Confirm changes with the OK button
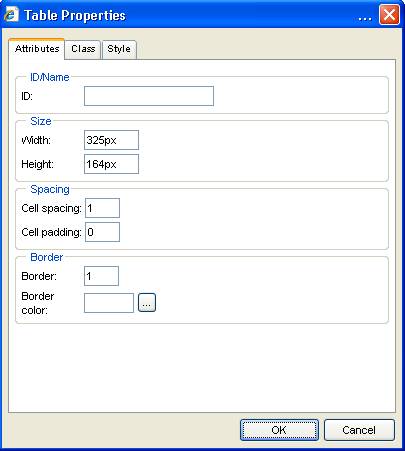This screenshot has height=451, width=405. (279, 430)
